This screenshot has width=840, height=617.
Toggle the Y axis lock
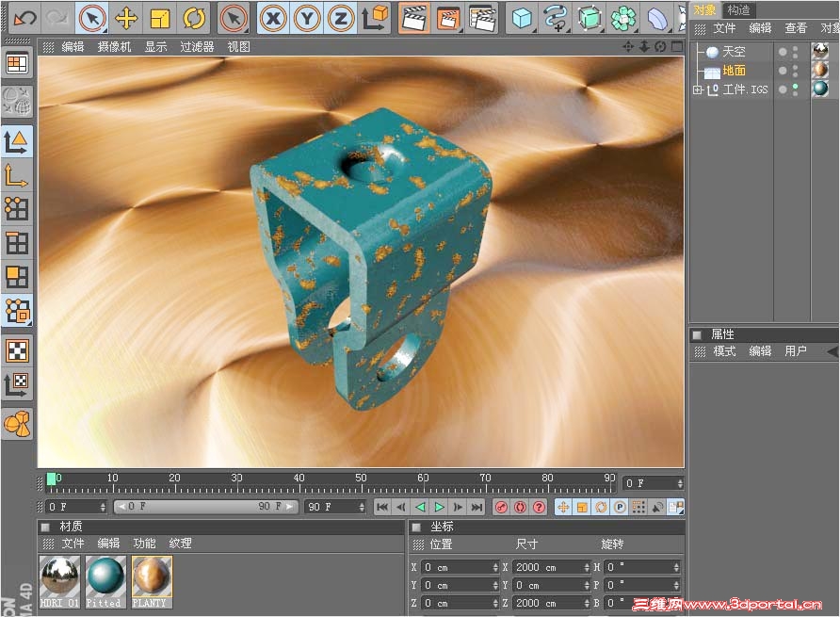pyautogui.click(x=306, y=18)
